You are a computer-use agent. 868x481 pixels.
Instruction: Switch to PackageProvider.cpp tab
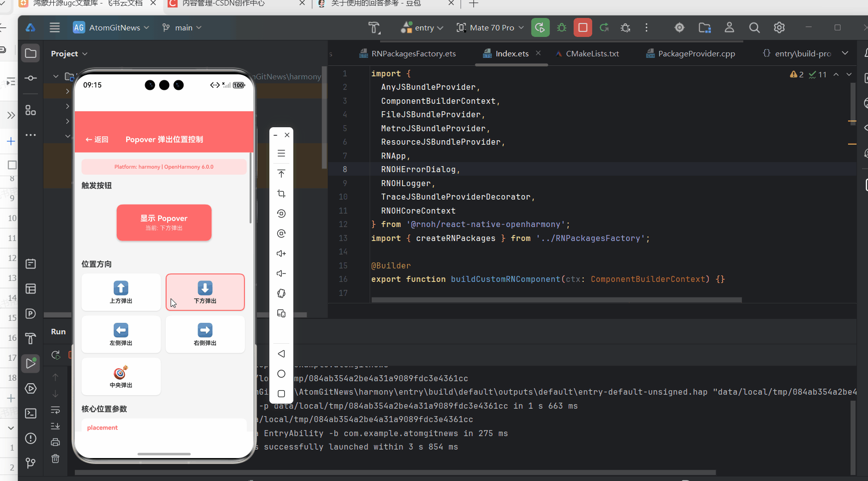pos(690,53)
